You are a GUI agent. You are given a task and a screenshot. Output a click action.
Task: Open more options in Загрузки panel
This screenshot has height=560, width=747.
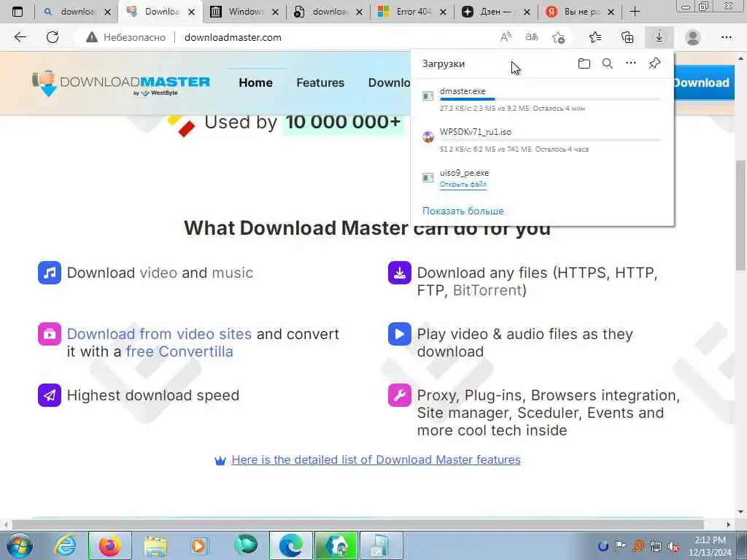(x=631, y=63)
